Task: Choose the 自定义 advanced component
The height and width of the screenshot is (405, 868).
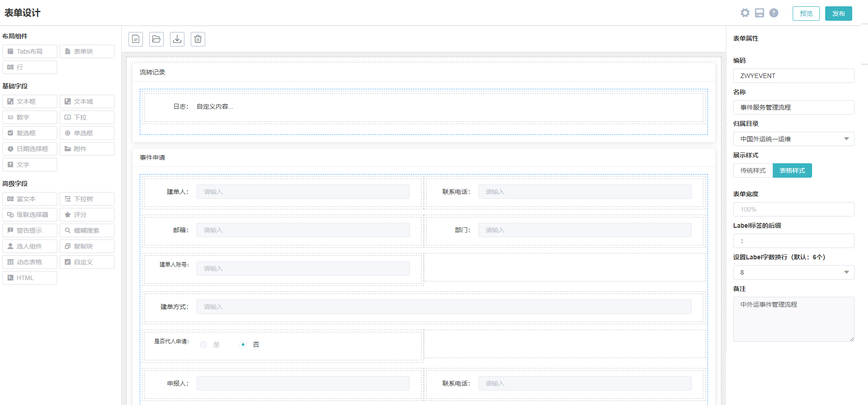Action: (x=87, y=262)
